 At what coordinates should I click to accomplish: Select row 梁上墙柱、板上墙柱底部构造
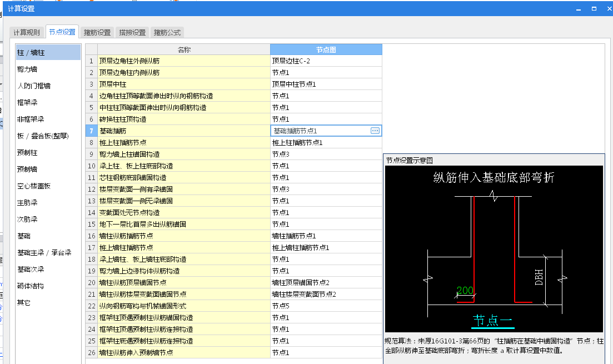pyautogui.click(x=184, y=259)
